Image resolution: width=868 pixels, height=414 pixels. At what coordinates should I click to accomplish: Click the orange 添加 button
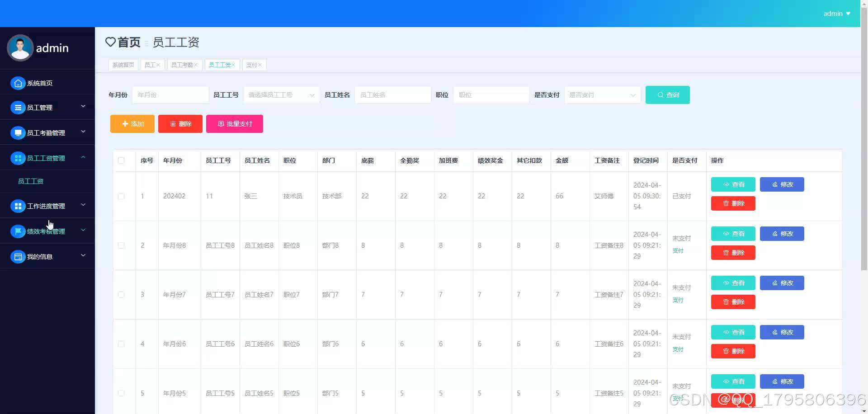coord(132,124)
